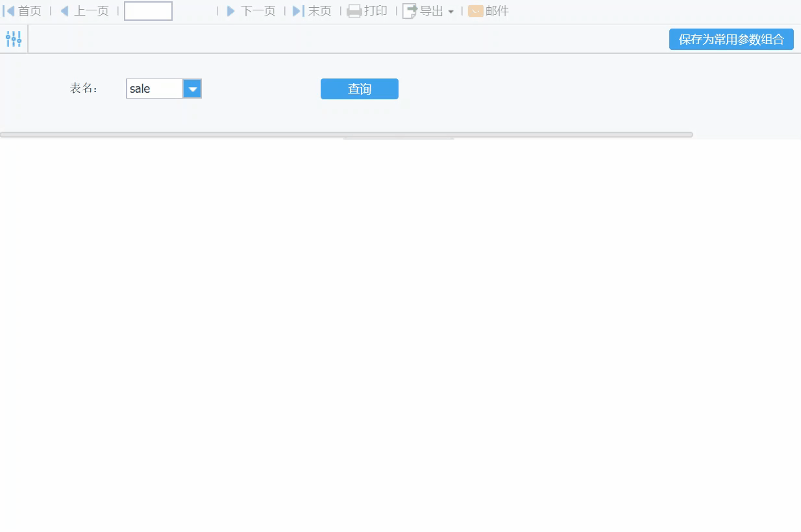Send report by email (邮件)

tap(489, 11)
